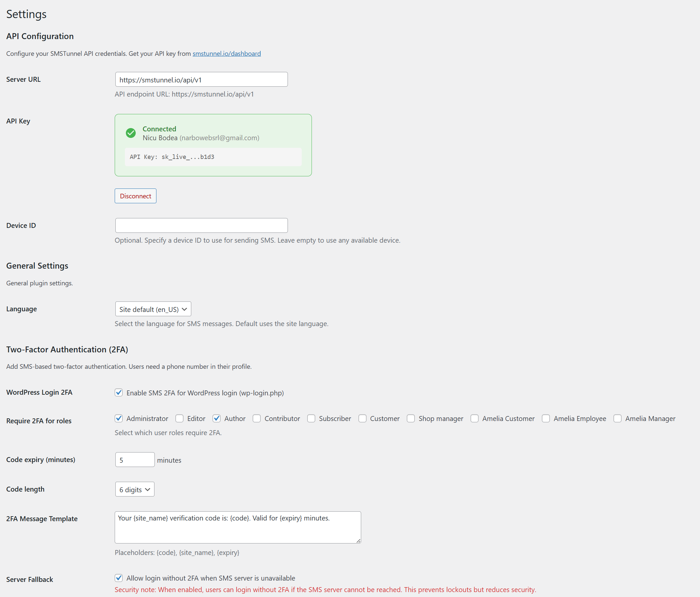This screenshot has width=700, height=597.
Task: Enable 2FA for Subscriber role
Action: coord(311,418)
